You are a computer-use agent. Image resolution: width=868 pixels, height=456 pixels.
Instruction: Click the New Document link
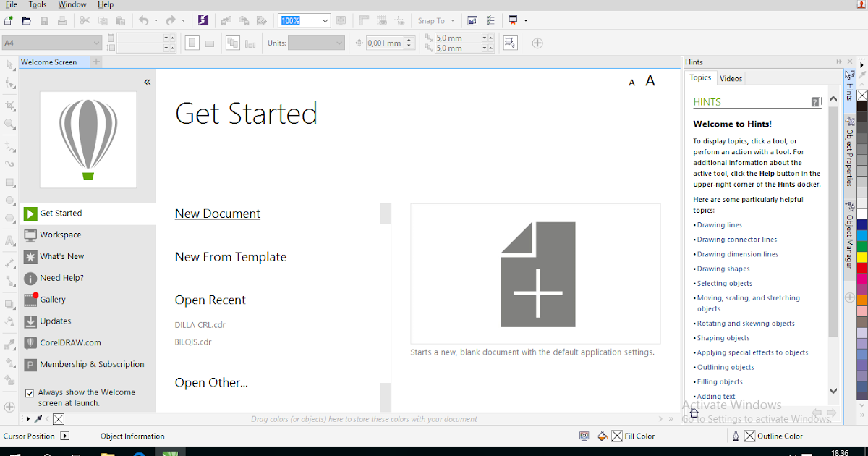pos(218,214)
